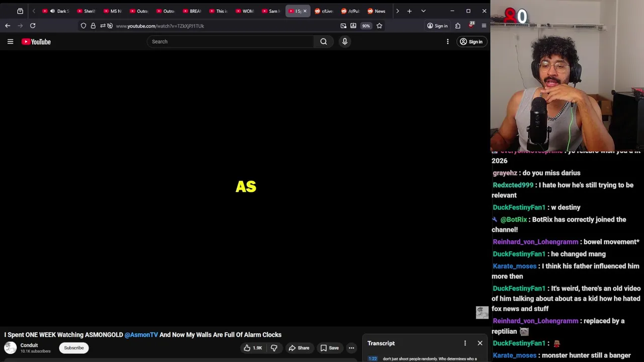Viewport: 644px width, 362px height.
Task: Focus the YouTube Search field
Action: [x=230, y=42]
